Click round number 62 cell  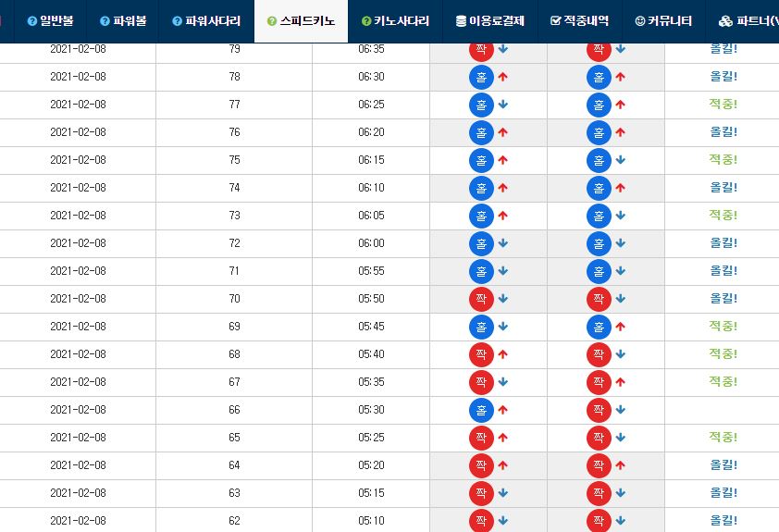coord(234,521)
